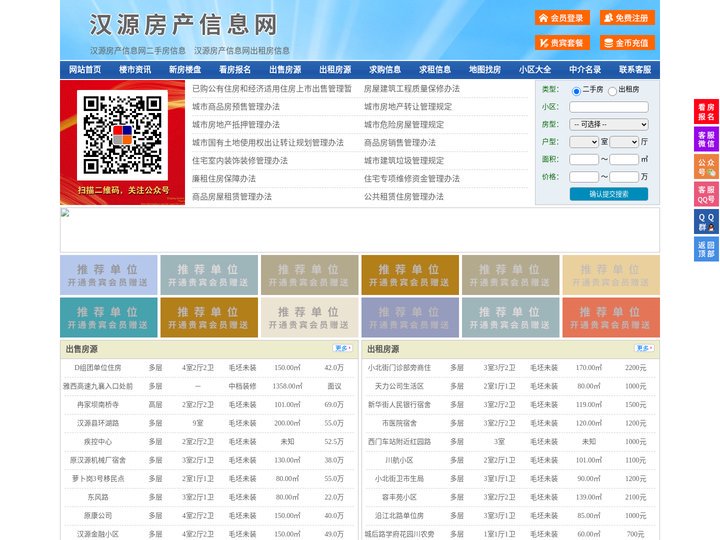Click the broken banner image icon
720x540 pixels.
(x=65, y=213)
